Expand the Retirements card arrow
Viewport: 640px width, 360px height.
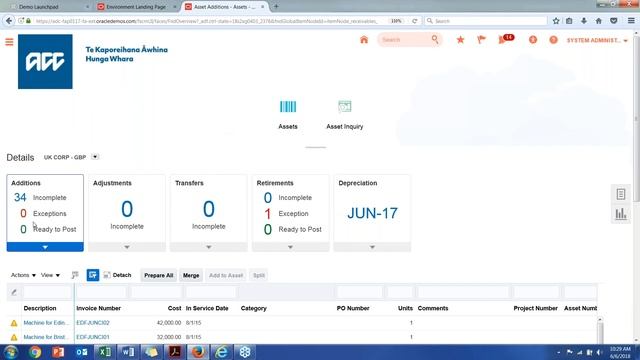pos(290,247)
